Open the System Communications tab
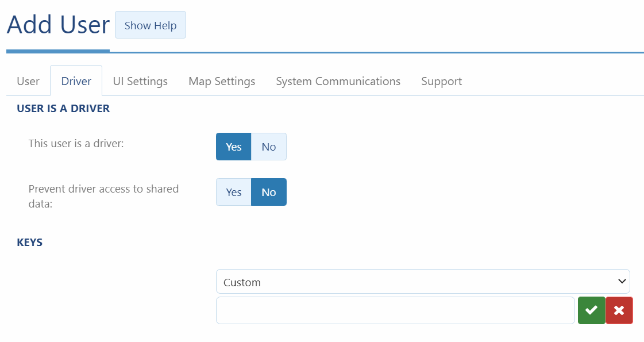The image size is (644, 342). [338, 81]
